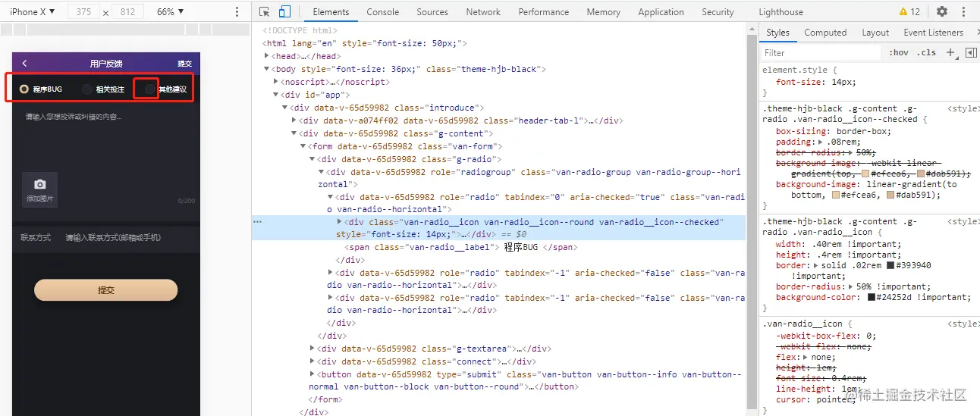Collapse the form van-form node

(303, 146)
